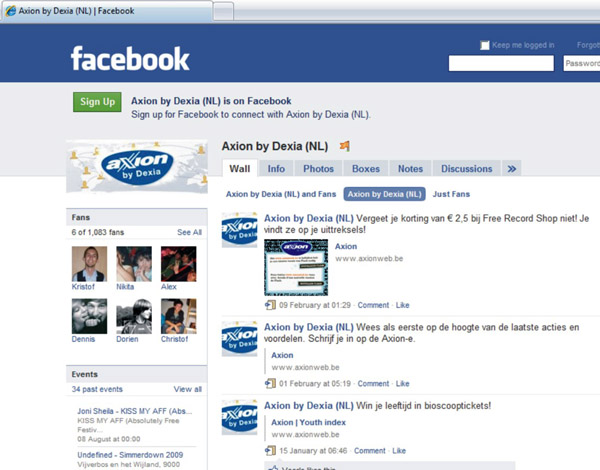
Task: Click View all in the Events box
Action: (x=188, y=389)
